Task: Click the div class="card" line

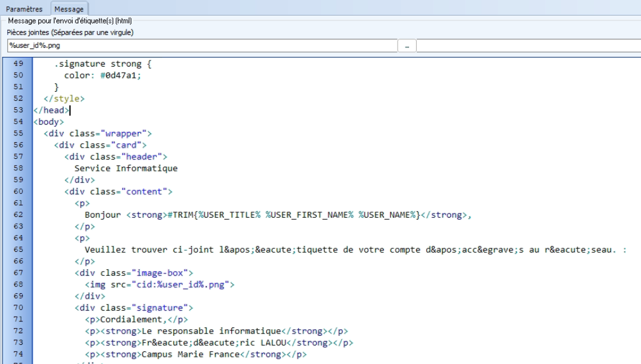Action: [100, 145]
